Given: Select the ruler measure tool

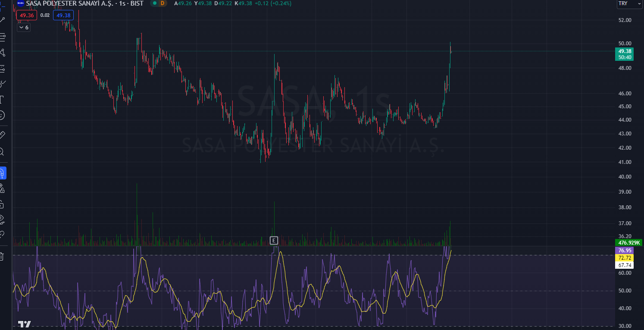Looking at the screenshot, I should click(x=2, y=135).
